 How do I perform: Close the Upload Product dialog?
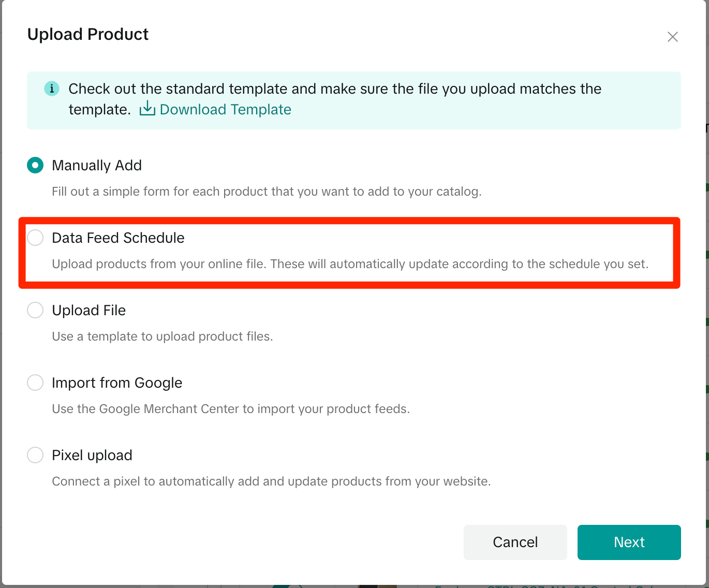[x=672, y=37]
